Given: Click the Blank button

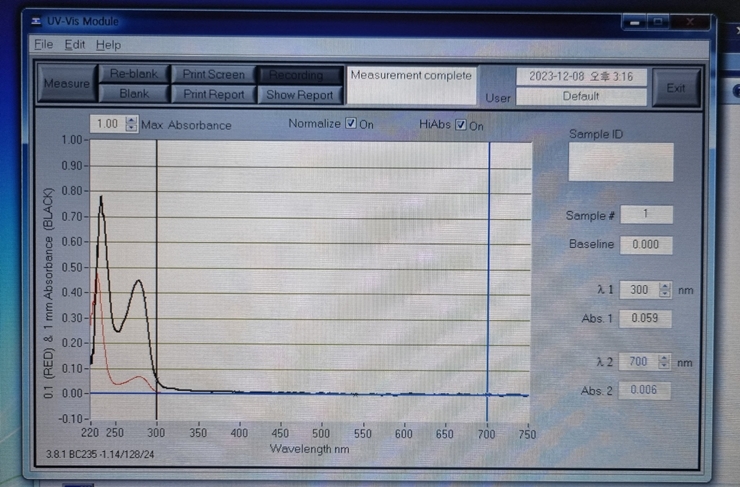Looking at the screenshot, I should point(134,94).
